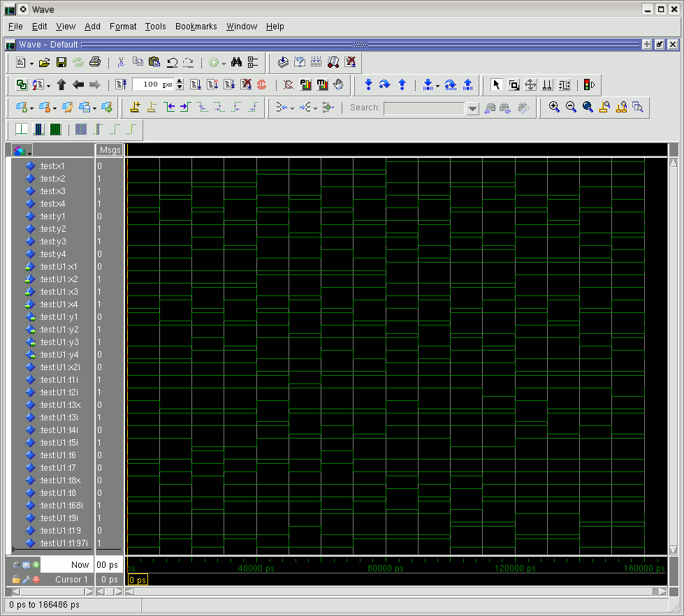684x616 pixels.
Task: Open the Help menu
Action: (275, 27)
